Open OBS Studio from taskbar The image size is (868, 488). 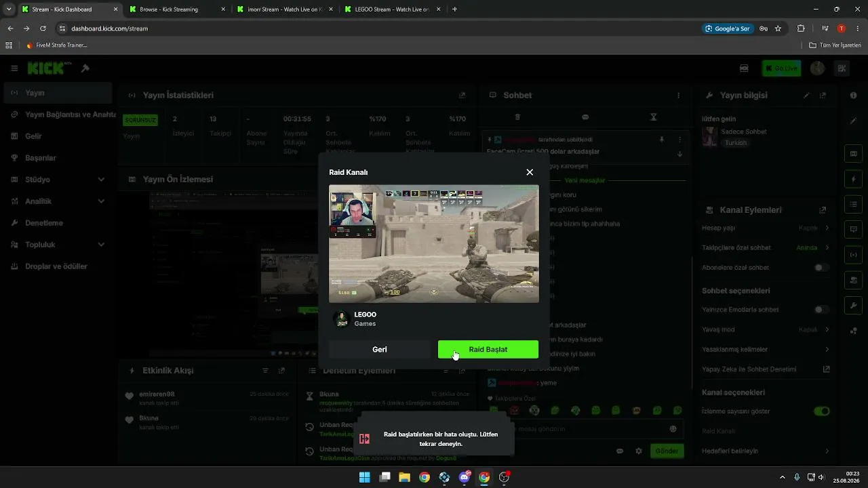click(x=504, y=477)
